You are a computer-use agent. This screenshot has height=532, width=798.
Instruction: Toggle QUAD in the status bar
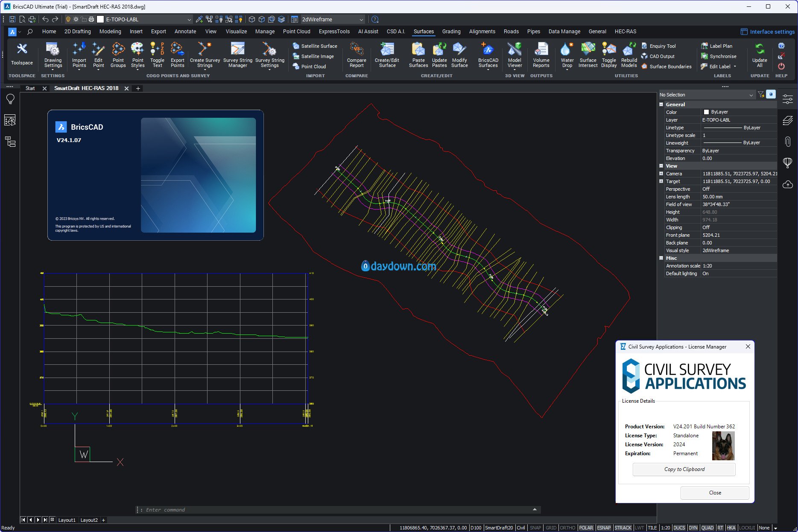[707, 528]
